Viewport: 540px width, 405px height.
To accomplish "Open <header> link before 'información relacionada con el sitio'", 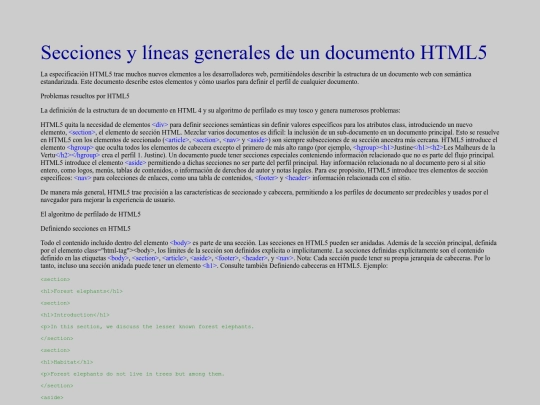I will 298,178.
